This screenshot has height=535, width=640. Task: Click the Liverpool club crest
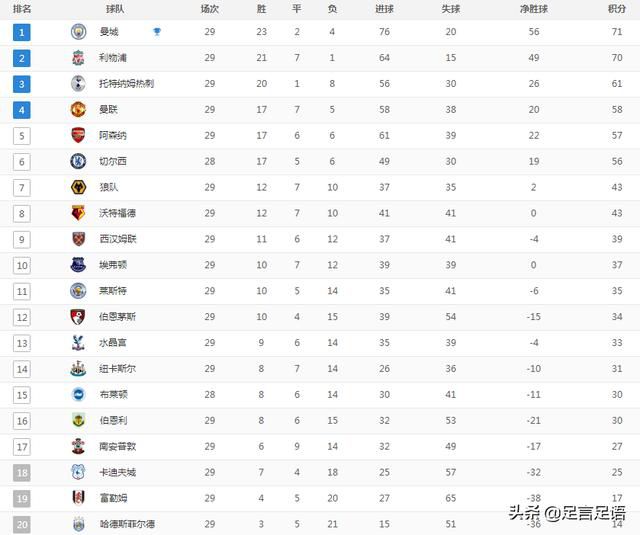point(78,58)
